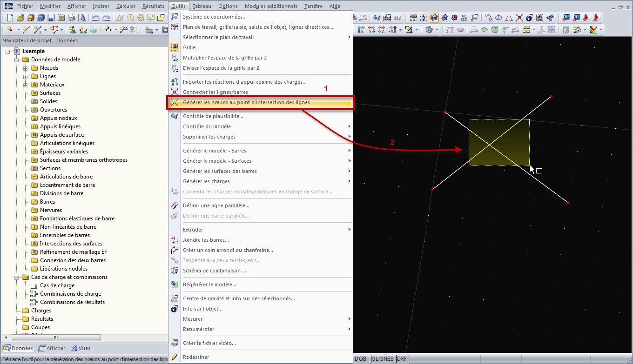Select Système de coordonnées menu entry
Screen dimensions: 633x364
pos(261,17)
